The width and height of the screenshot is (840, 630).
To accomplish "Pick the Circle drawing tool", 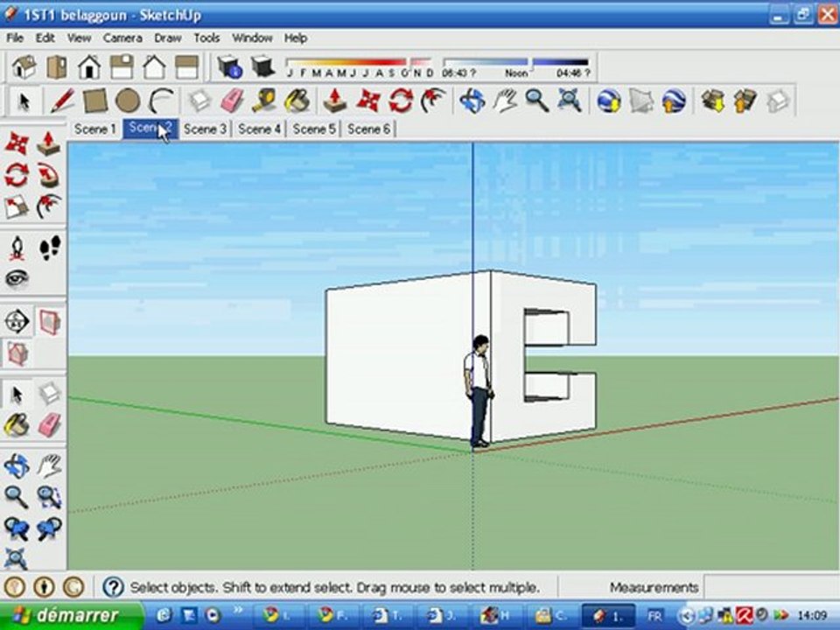I will (128, 101).
